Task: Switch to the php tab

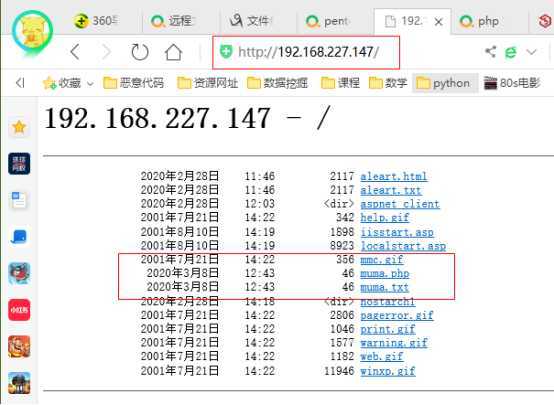Action: pyautogui.click(x=480, y=22)
